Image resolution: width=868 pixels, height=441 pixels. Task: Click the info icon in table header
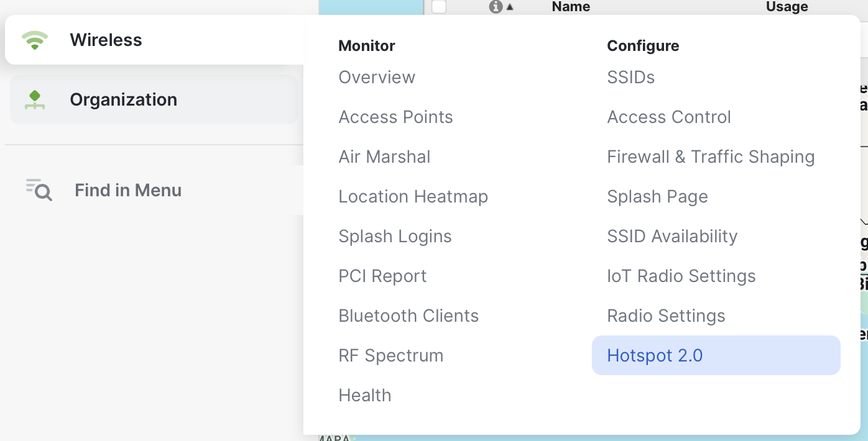tap(495, 7)
